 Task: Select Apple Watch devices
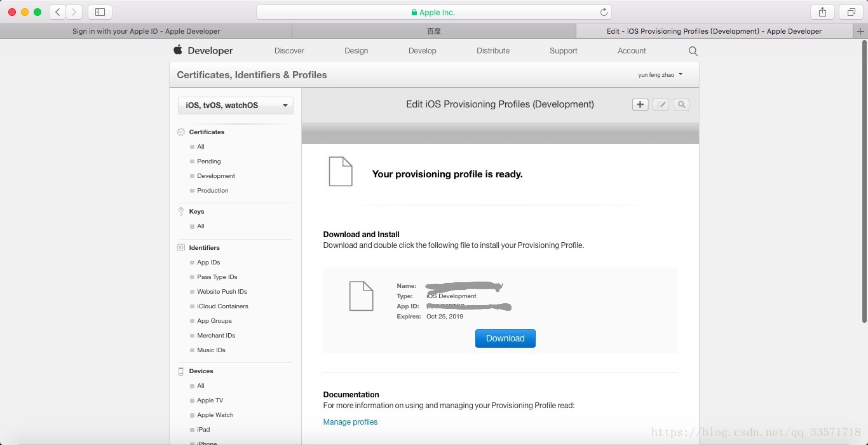[215, 415]
